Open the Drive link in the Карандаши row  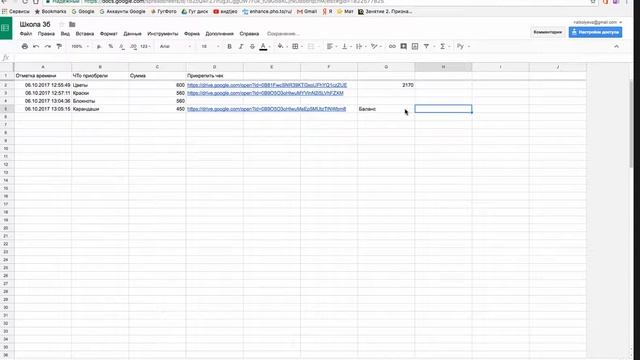coord(267,109)
